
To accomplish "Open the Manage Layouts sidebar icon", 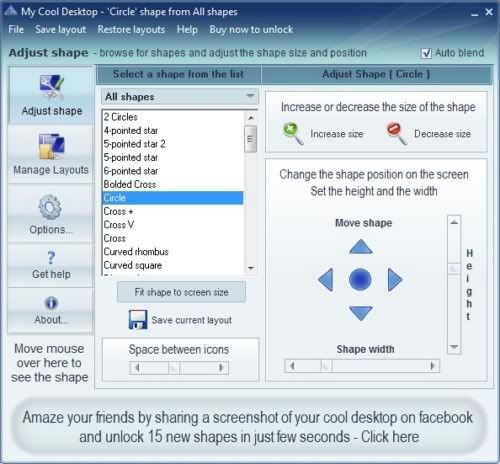I will pos(51,146).
